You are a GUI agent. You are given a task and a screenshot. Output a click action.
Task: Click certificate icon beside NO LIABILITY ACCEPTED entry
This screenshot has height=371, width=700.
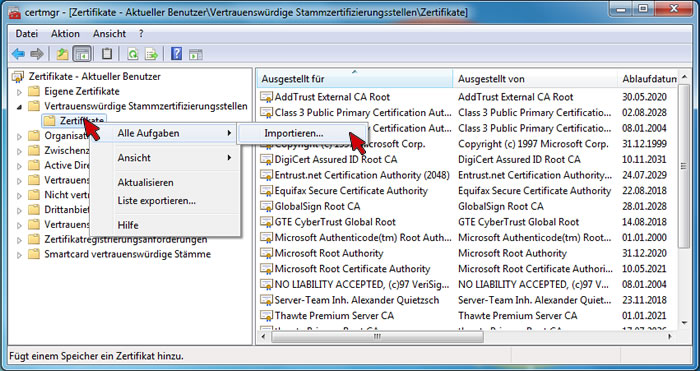tap(267, 284)
